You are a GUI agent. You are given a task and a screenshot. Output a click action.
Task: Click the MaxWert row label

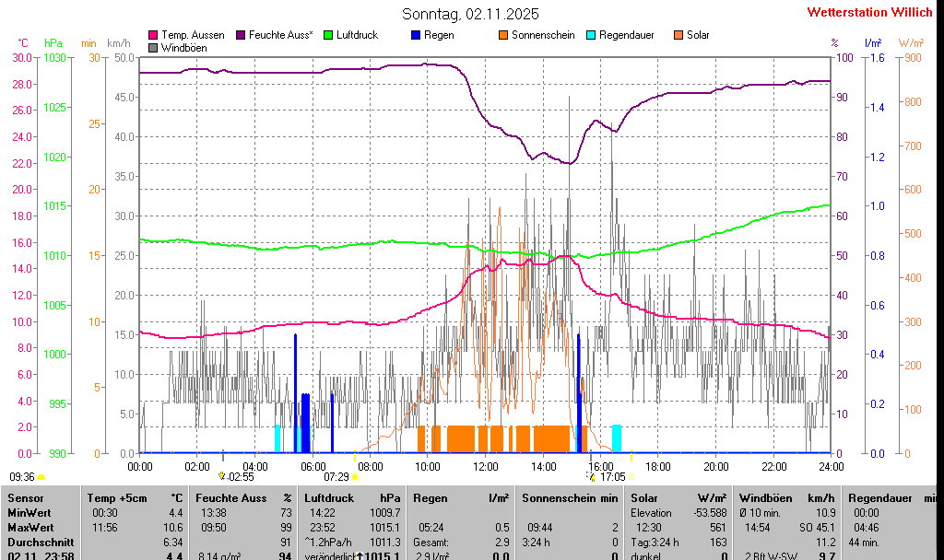pos(30,527)
